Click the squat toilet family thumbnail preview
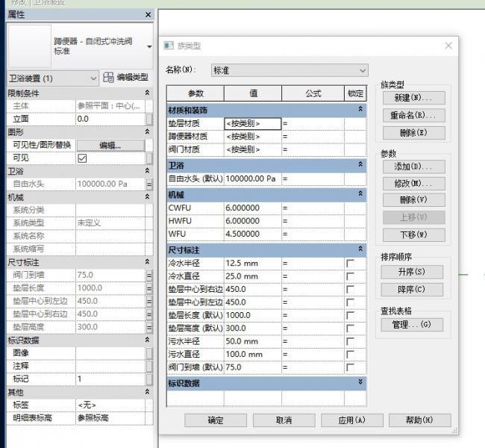This screenshot has width=485, height=448. click(29, 46)
